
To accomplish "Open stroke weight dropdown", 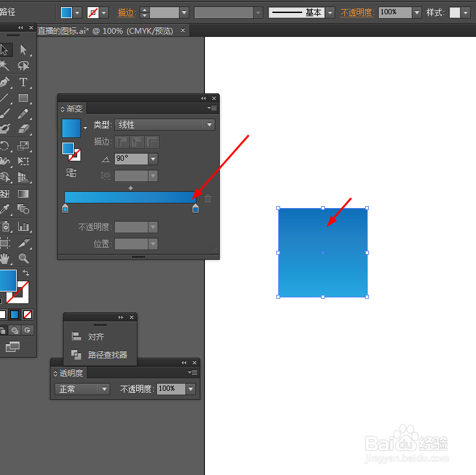I will (x=184, y=13).
